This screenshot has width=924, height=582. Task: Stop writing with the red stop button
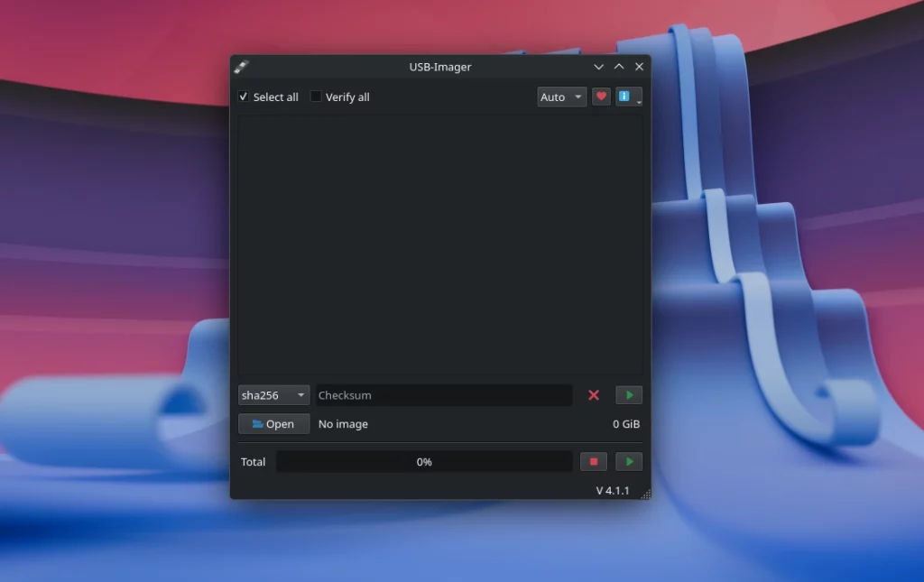[594, 462]
